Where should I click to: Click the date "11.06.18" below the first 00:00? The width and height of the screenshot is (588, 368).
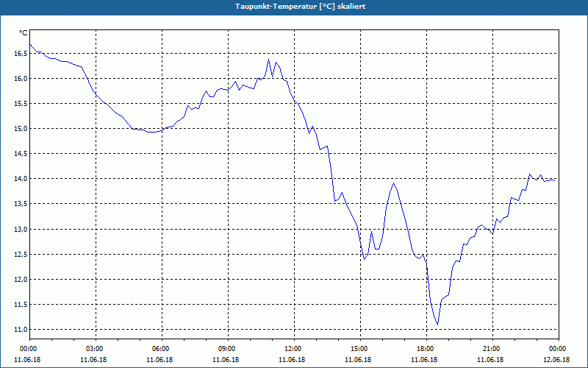pyautogui.click(x=27, y=360)
